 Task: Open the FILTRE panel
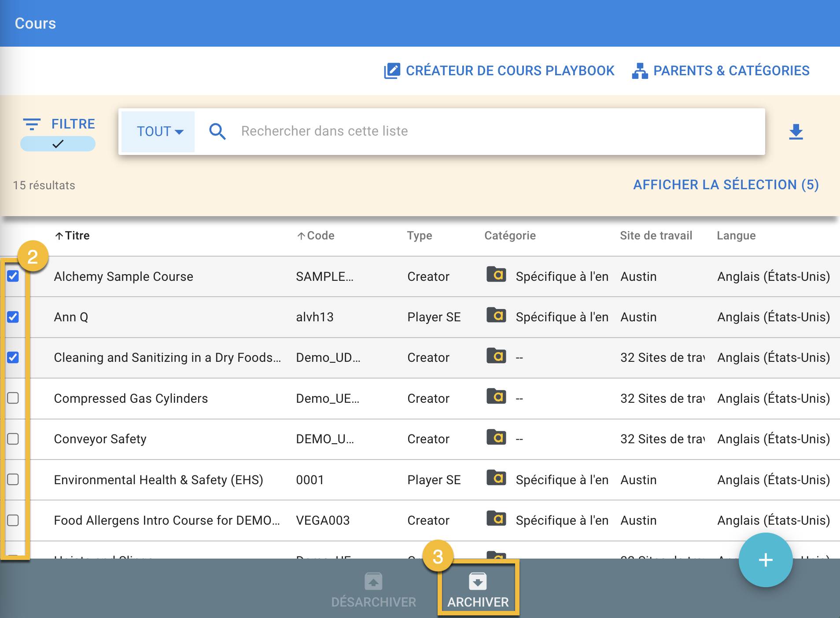(x=59, y=124)
